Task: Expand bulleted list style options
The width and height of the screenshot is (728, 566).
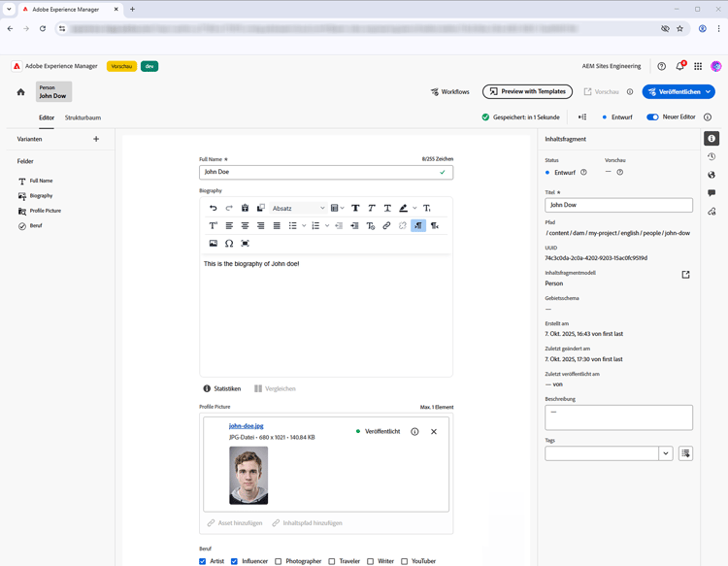Action: pyautogui.click(x=304, y=225)
